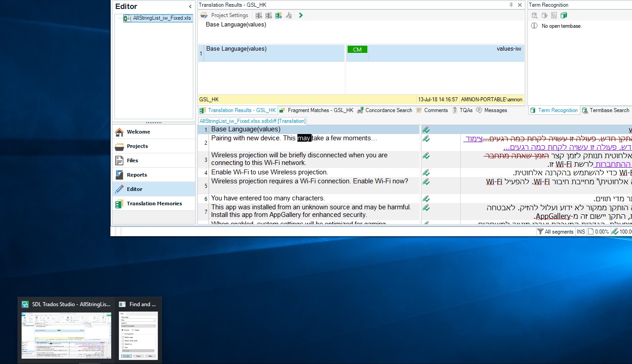Open the Projects view
Screen dimensions: 632x364
[154, 146]
